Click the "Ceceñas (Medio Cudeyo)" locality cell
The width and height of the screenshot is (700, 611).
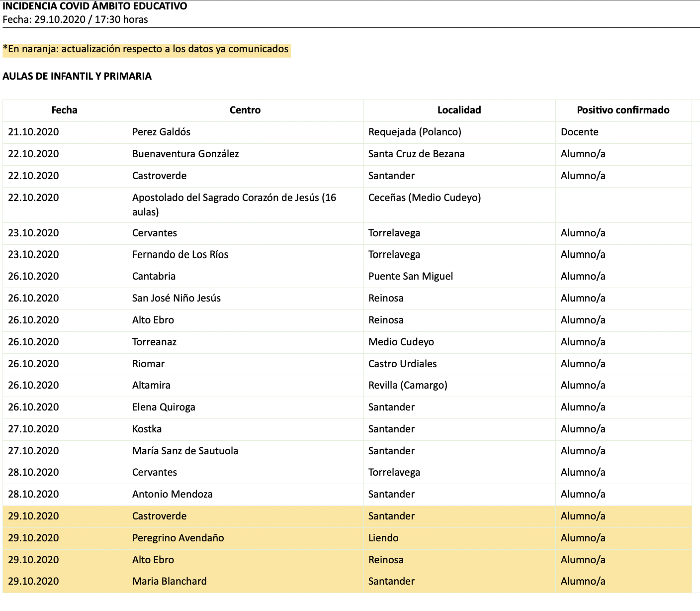click(x=425, y=198)
